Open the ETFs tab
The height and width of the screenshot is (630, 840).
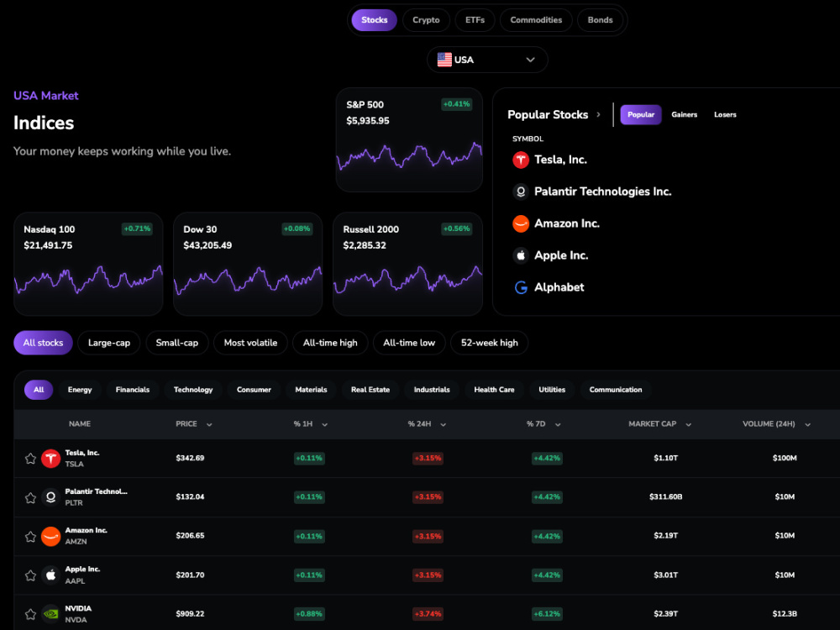click(475, 20)
